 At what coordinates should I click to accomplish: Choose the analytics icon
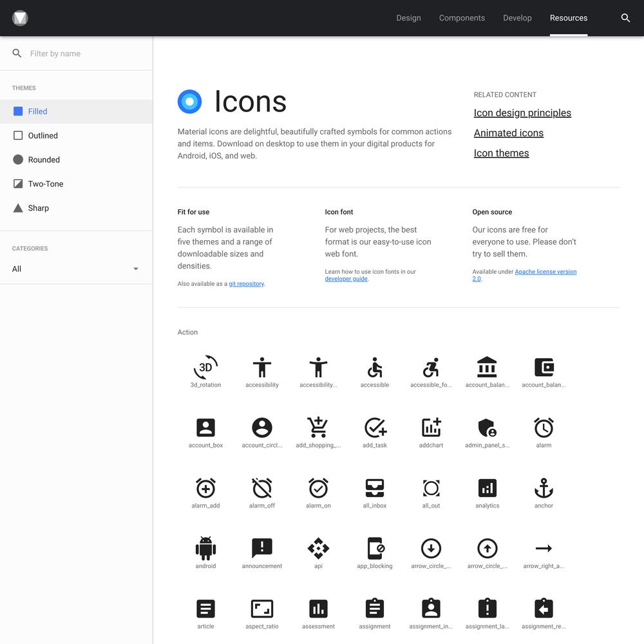pyautogui.click(x=487, y=488)
